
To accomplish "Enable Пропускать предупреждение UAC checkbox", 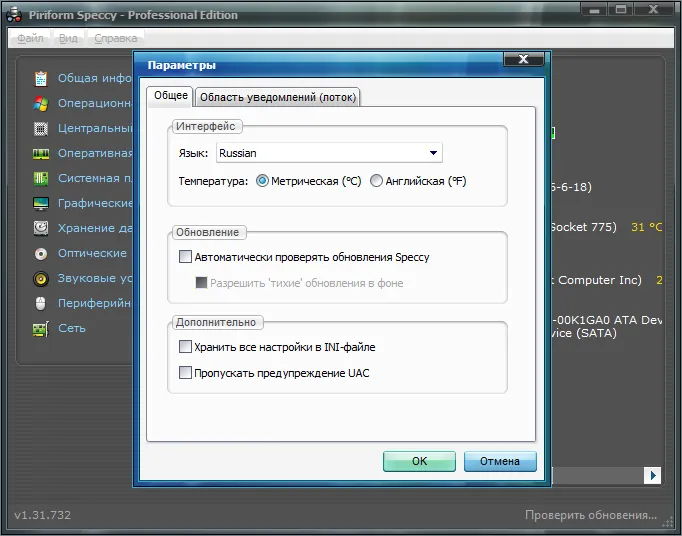I will (185, 373).
